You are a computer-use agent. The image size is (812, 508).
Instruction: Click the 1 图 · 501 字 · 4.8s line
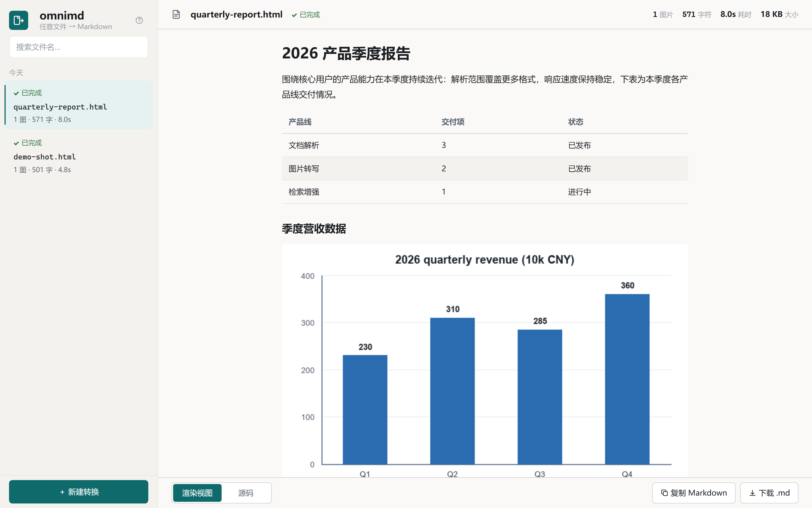pyautogui.click(x=42, y=170)
